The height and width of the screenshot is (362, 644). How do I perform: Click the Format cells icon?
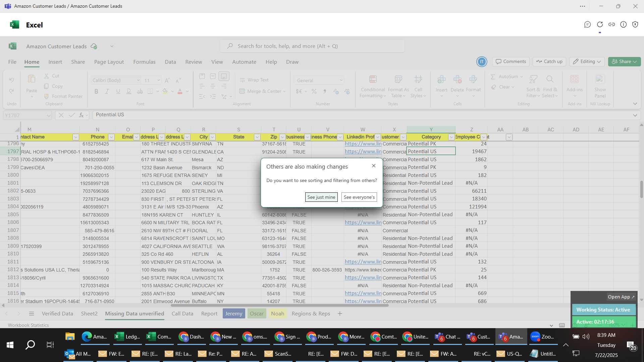473,79
